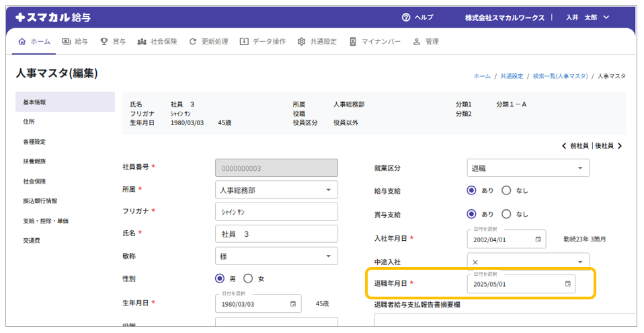Screen dimensions: 644x333
Task: Go to previous employee with 前社員 arrow
Action: 563,146
